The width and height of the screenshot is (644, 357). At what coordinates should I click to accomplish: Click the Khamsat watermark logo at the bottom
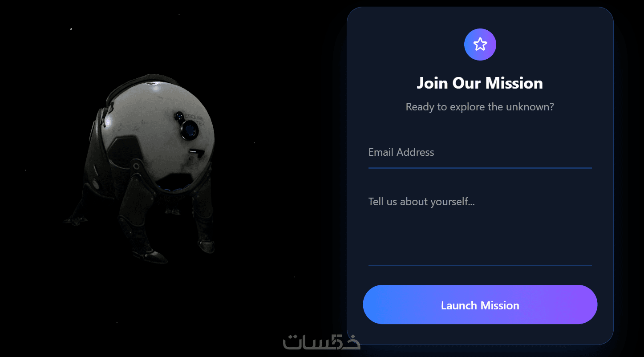(322, 341)
